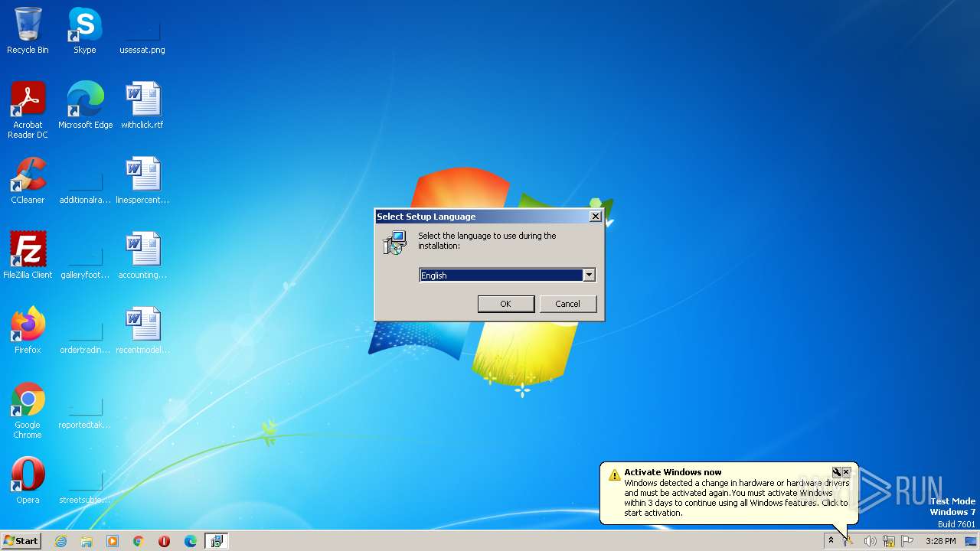
Task: Open Internet Explorer from the taskbar
Action: tap(60, 541)
